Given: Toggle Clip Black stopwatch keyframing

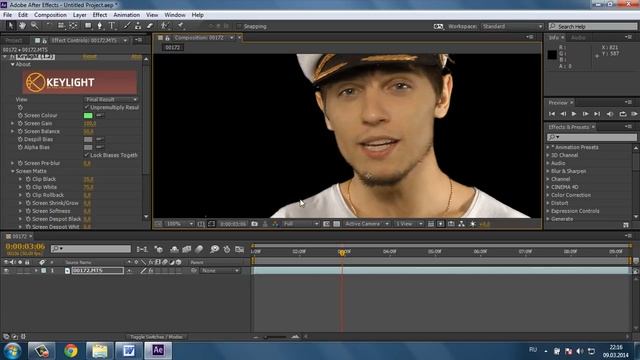Looking at the screenshot, I should pos(28,179).
